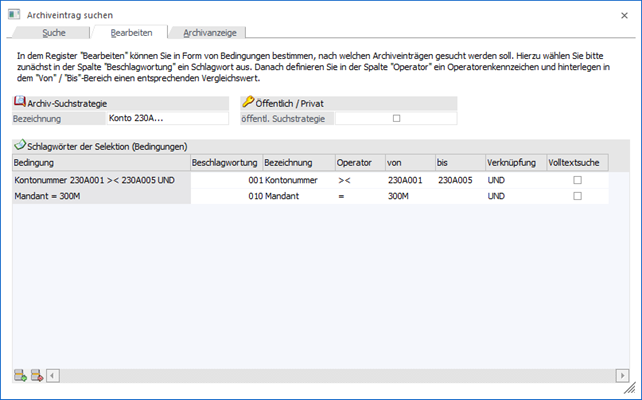Open the Archivanzeige tab
This screenshot has height=400, width=642.
tap(211, 33)
